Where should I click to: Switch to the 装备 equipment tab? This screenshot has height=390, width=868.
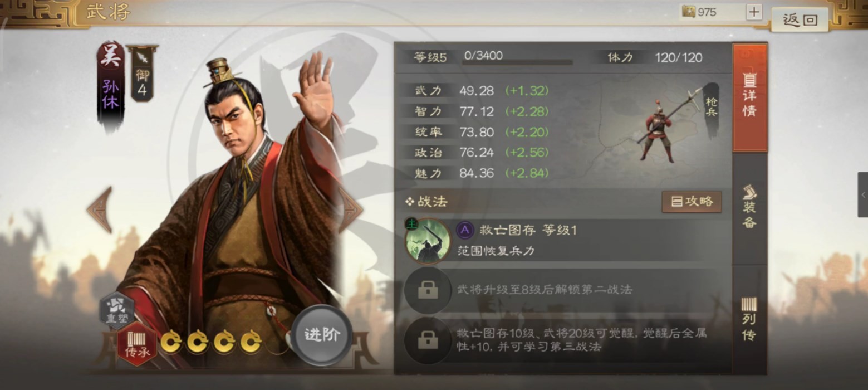point(749,207)
